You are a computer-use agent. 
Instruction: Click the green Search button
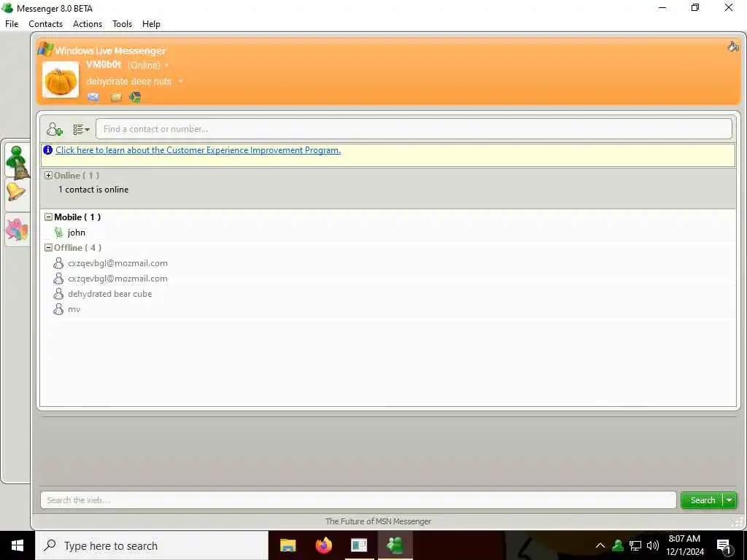pos(703,500)
